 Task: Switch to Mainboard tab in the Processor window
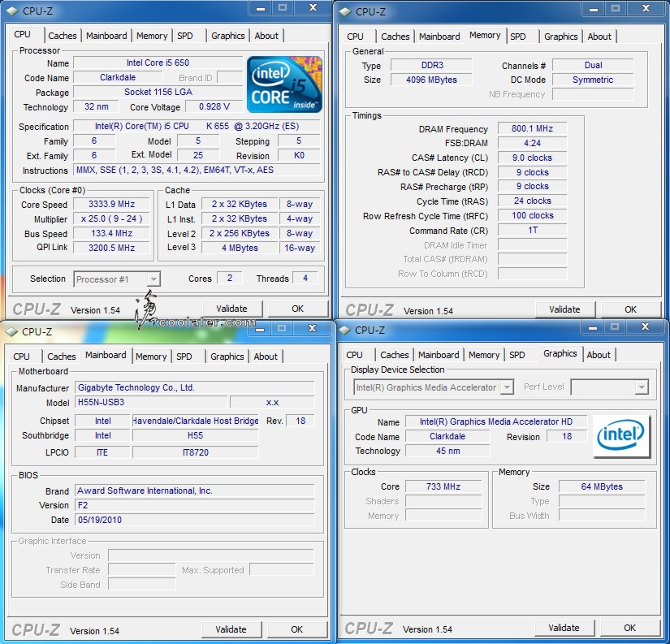pyautogui.click(x=106, y=36)
